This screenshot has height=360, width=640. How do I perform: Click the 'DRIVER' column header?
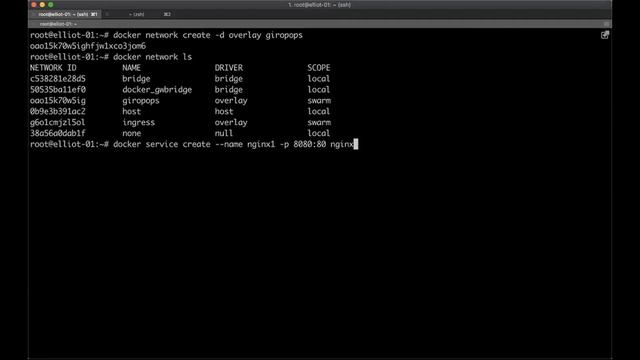coord(229,68)
